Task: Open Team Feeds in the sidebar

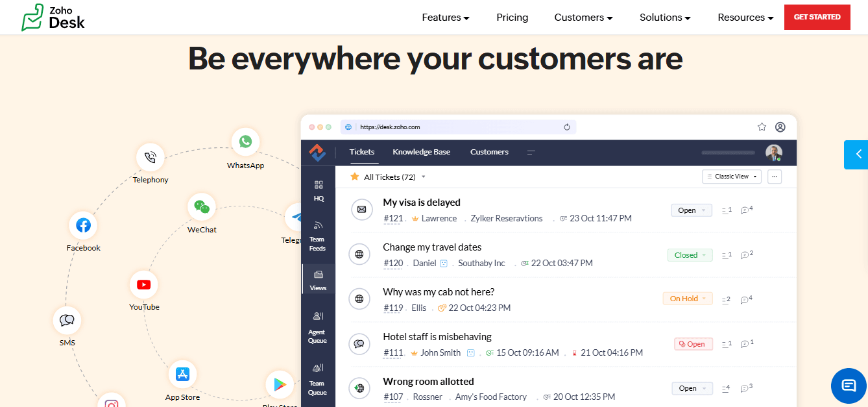Action: coord(318,236)
